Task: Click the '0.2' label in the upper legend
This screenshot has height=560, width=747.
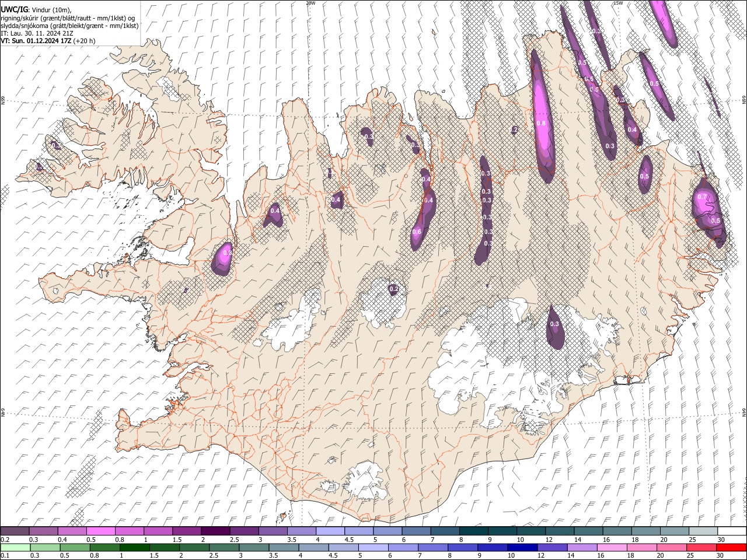Action: (x=5, y=539)
